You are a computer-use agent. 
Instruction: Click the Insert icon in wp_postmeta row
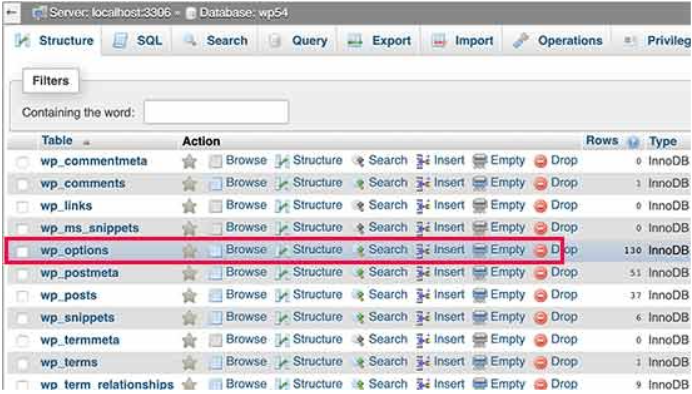[x=423, y=273]
